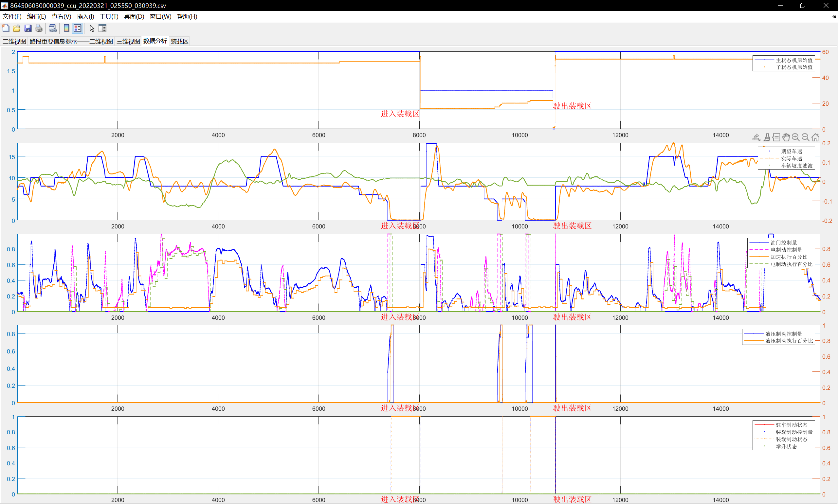Open the 文件(F) menu

click(x=12, y=17)
